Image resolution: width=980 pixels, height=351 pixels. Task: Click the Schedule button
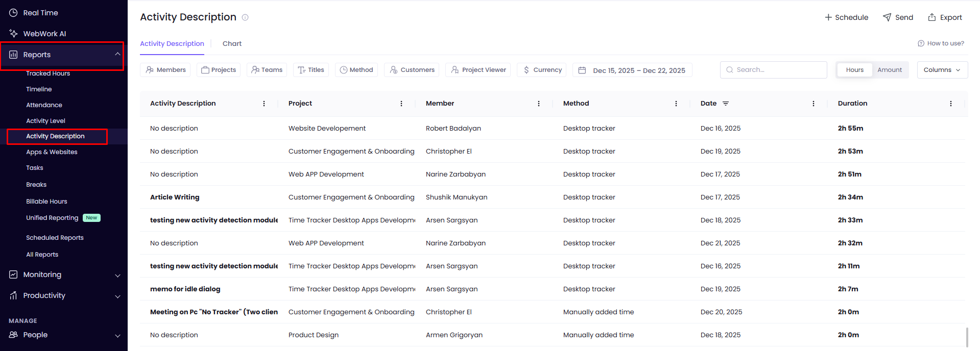(846, 17)
